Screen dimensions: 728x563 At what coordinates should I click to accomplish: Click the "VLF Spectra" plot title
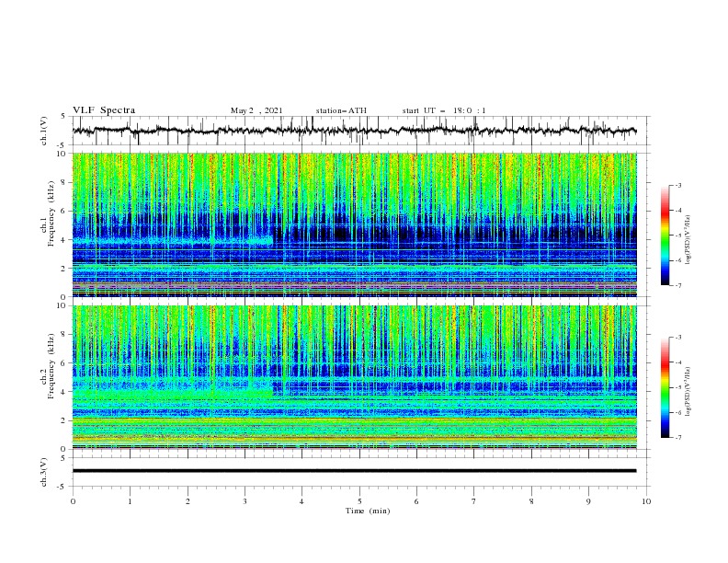pyautogui.click(x=104, y=110)
